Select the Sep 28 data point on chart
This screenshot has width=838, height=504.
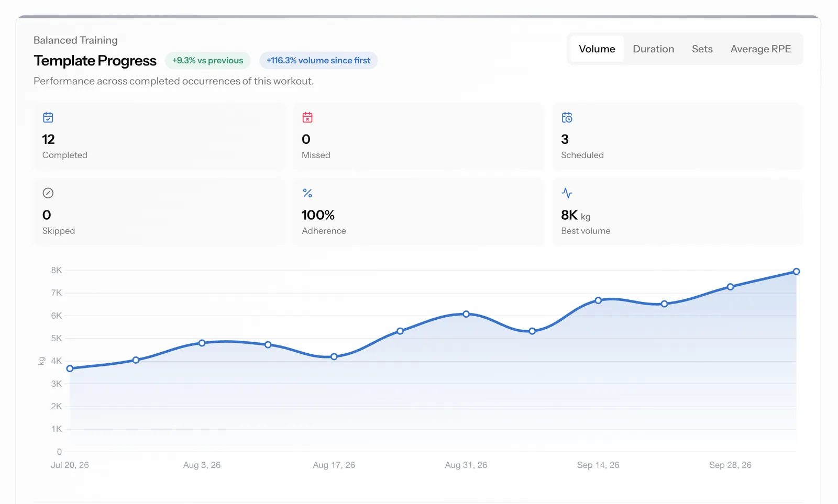point(730,287)
